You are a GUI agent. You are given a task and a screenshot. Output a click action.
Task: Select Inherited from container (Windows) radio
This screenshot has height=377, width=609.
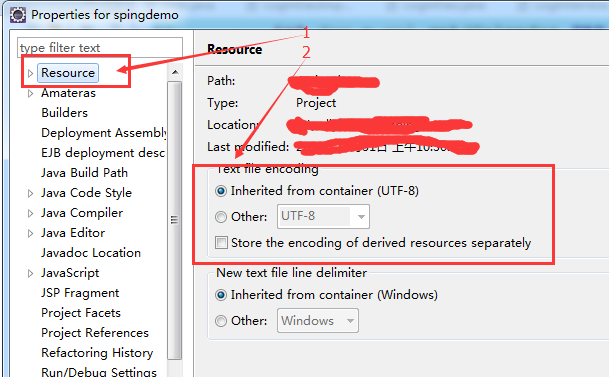click(221, 295)
